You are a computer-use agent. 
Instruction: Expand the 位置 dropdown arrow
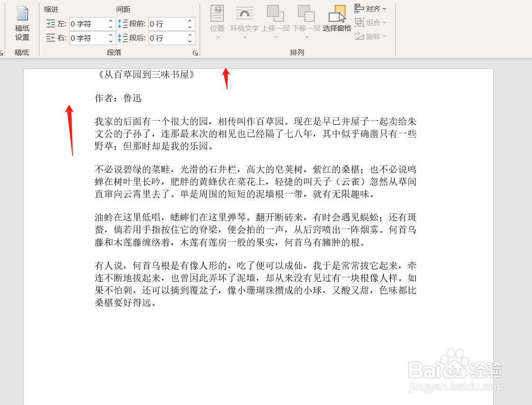click(x=218, y=37)
